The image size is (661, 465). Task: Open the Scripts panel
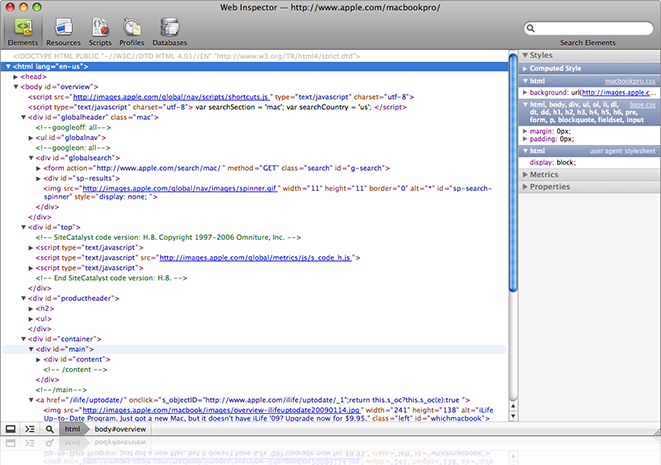pyautogui.click(x=99, y=32)
